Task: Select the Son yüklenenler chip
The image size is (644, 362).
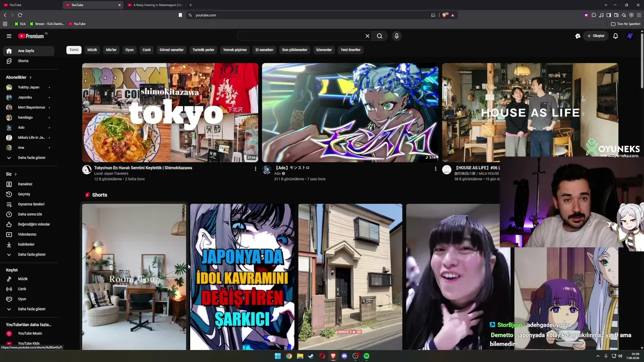Action: click(x=294, y=50)
